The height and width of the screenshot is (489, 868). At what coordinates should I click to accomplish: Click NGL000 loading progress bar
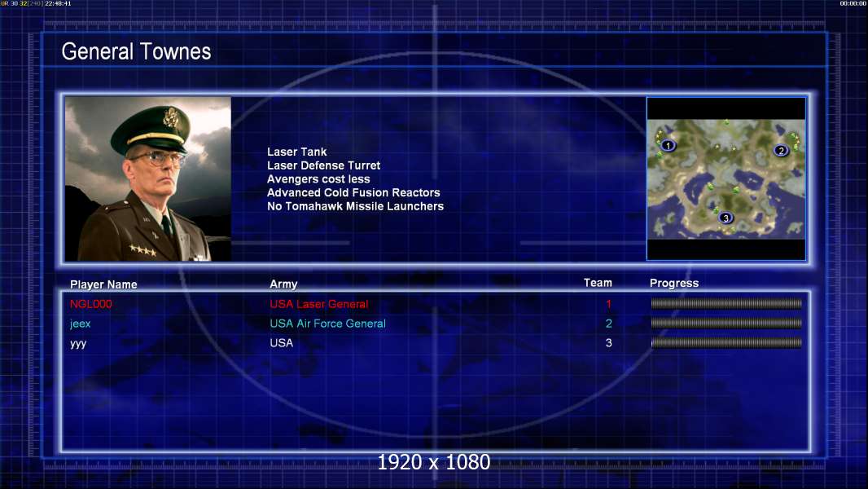(x=726, y=303)
